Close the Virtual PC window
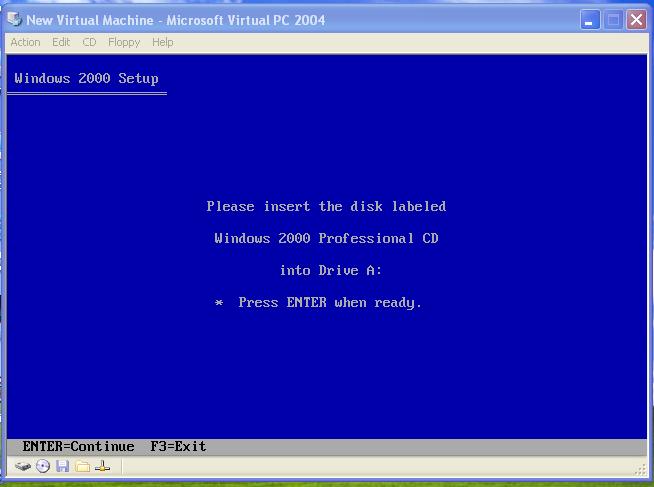The width and height of the screenshot is (654, 487). [636, 20]
